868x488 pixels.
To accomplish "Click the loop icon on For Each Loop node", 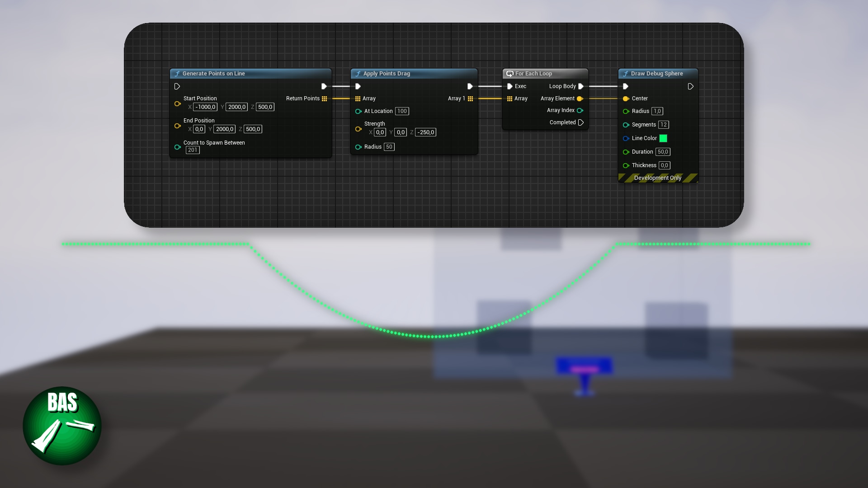I will [510, 73].
